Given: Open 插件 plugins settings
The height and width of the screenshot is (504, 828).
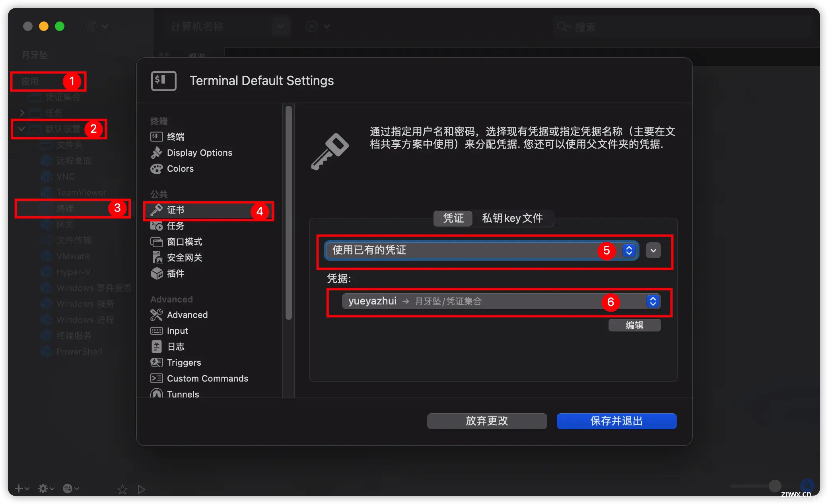Looking at the screenshot, I should point(167,273).
